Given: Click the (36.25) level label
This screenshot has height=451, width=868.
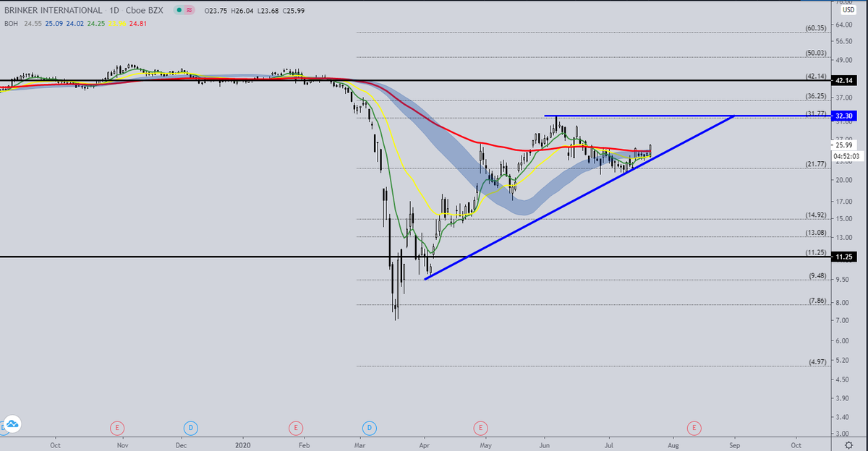Looking at the screenshot, I should pos(816,95).
